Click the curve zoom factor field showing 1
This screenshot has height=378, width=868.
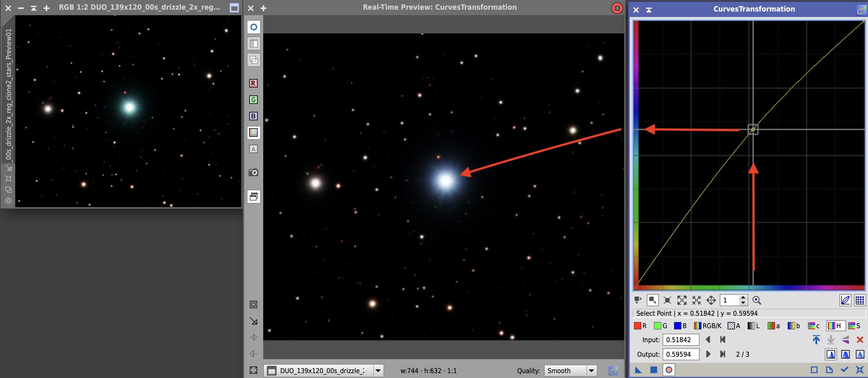730,300
